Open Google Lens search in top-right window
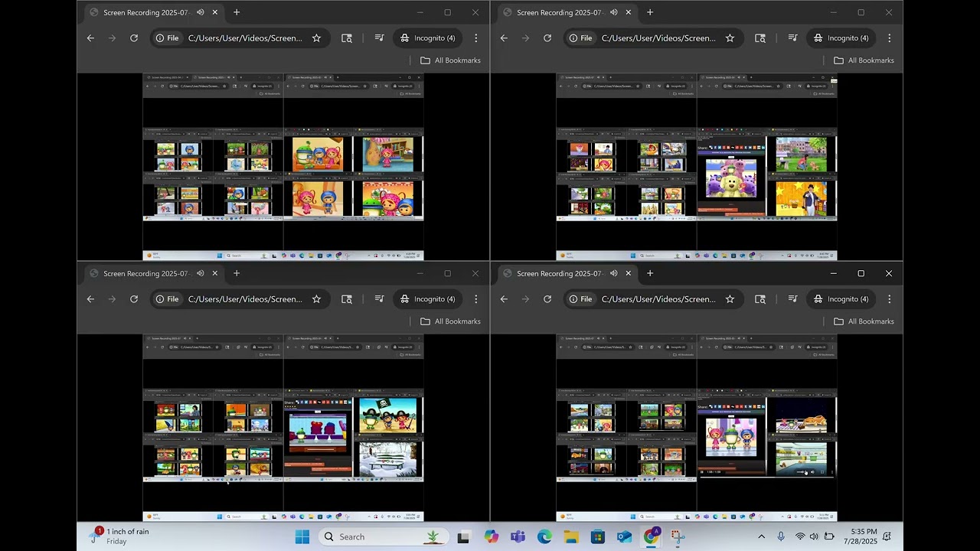The image size is (980, 551). click(x=760, y=38)
